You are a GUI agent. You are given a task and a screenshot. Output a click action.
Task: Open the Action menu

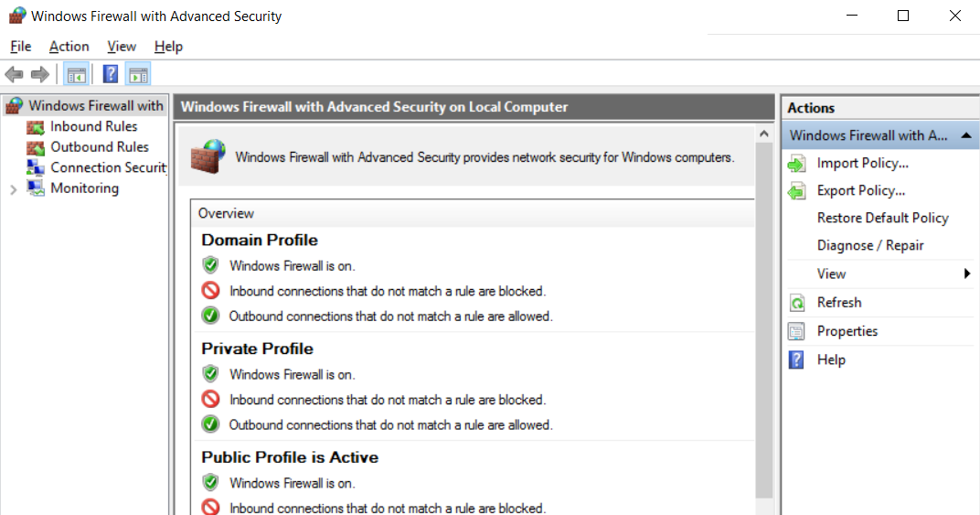[x=69, y=47]
